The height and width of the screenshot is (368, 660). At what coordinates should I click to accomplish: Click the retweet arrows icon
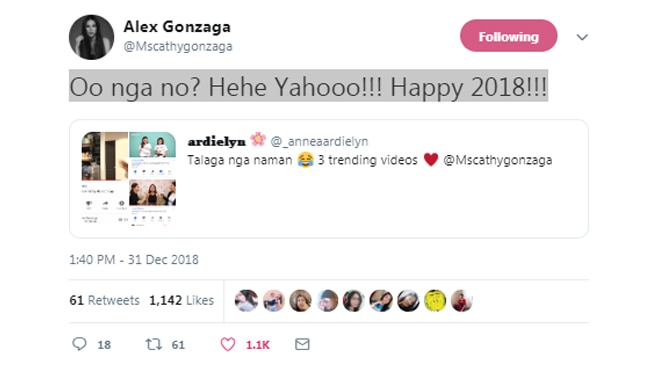[x=154, y=344]
